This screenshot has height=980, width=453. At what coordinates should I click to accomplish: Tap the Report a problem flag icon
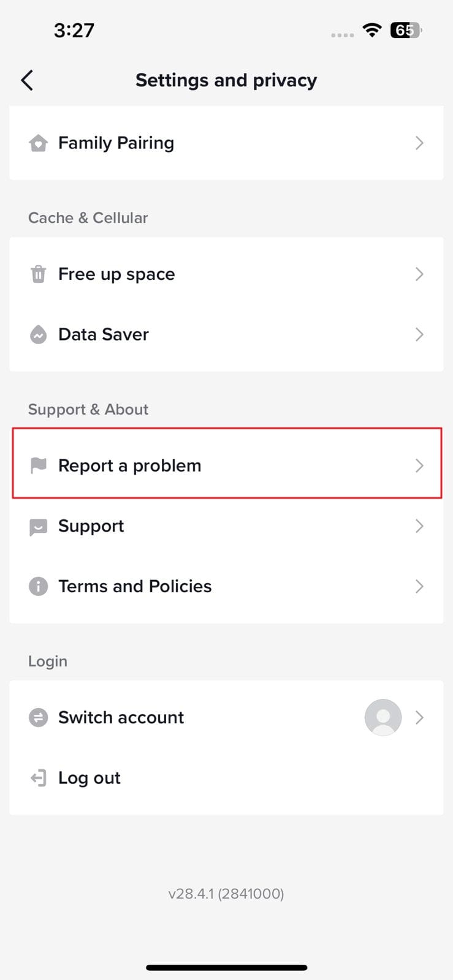click(x=38, y=466)
